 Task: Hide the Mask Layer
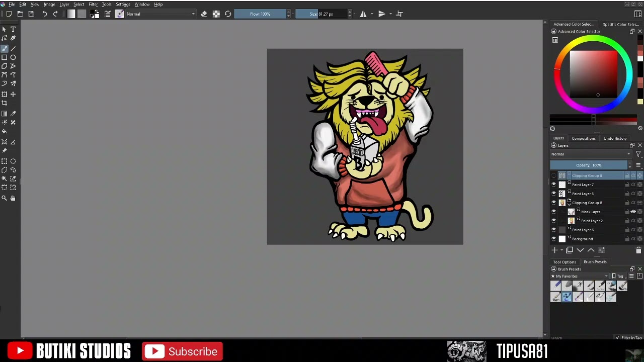(554, 212)
